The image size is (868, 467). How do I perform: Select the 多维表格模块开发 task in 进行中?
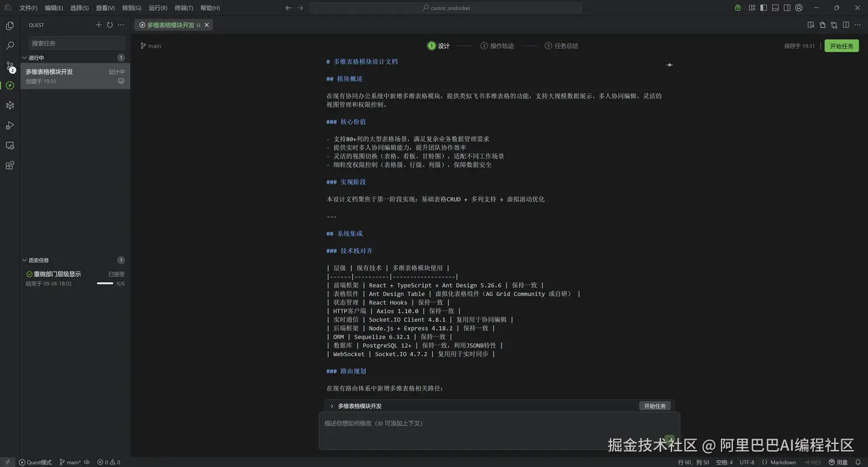coord(75,76)
